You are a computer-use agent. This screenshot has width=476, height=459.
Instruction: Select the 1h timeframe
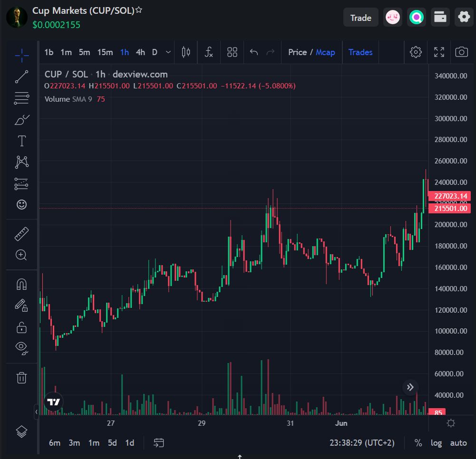coord(125,52)
